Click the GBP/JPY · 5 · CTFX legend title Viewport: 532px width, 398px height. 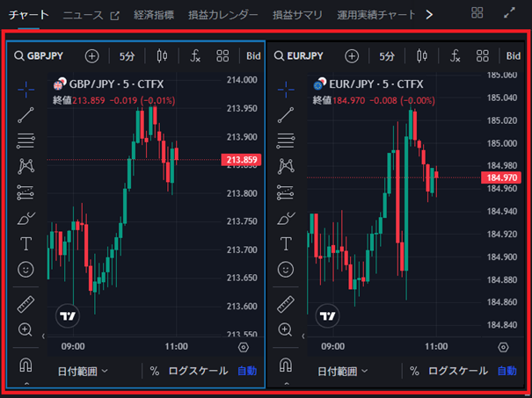coord(116,84)
